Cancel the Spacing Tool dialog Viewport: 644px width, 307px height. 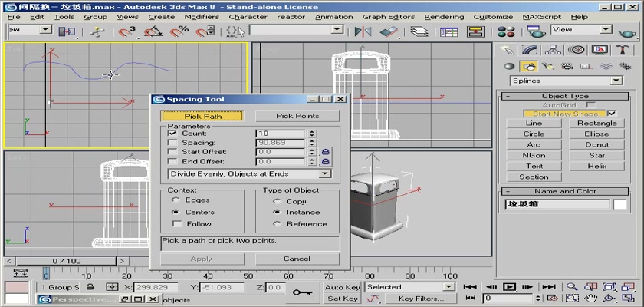pyautogui.click(x=297, y=259)
